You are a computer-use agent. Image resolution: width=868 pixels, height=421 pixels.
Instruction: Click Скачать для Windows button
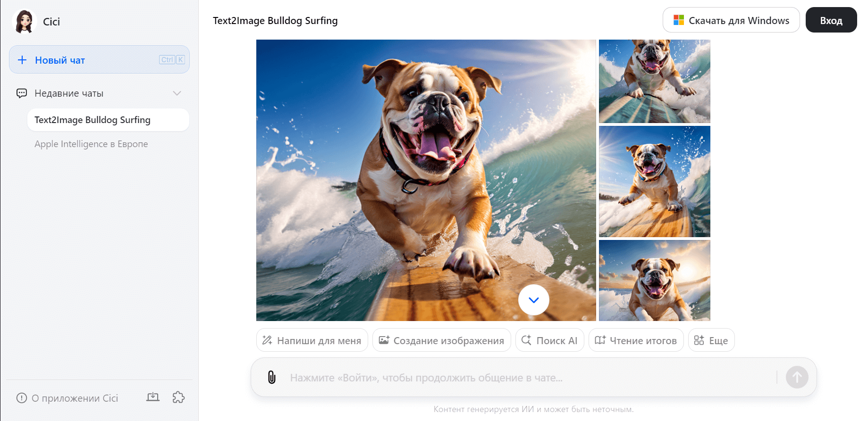click(731, 20)
